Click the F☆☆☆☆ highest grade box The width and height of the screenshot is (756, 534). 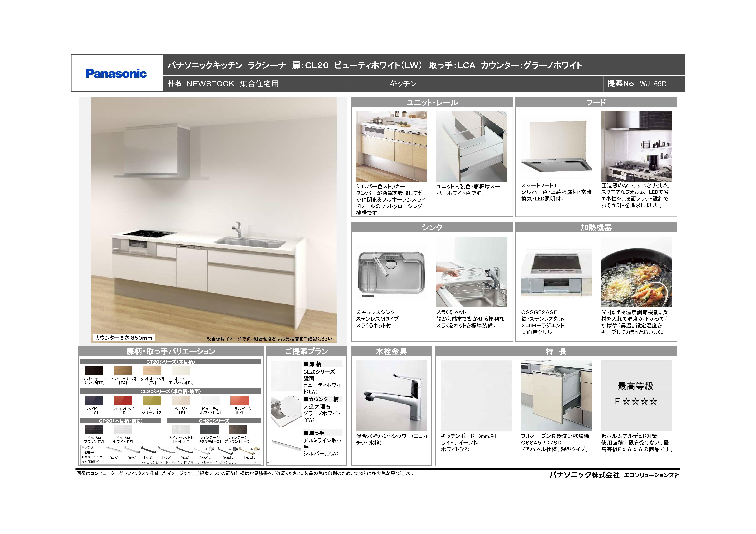[637, 396]
